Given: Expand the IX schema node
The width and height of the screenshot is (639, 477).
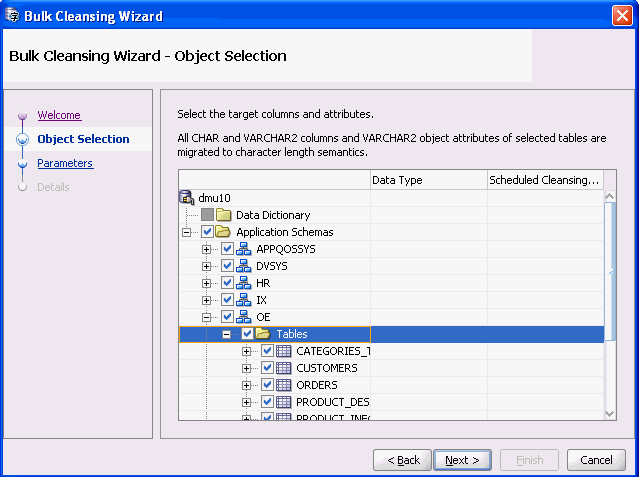Looking at the screenshot, I should point(207,300).
